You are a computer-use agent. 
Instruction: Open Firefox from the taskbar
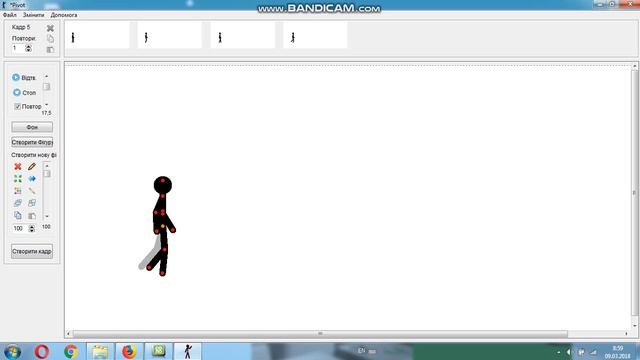[x=129, y=351]
